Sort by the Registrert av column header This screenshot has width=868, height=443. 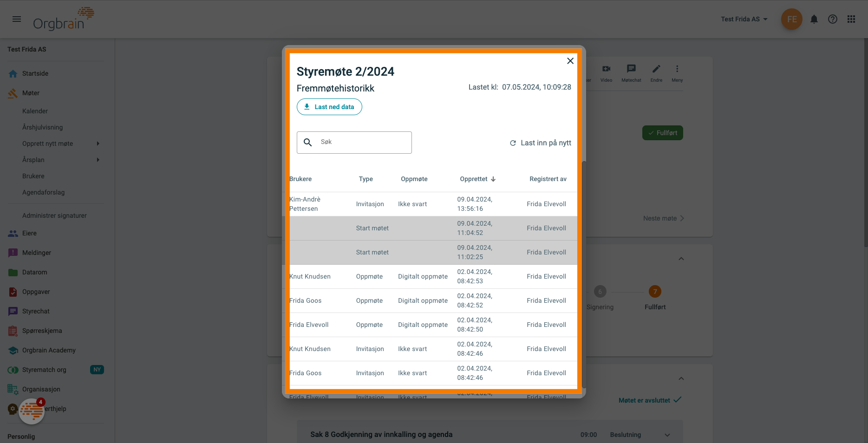point(548,179)
